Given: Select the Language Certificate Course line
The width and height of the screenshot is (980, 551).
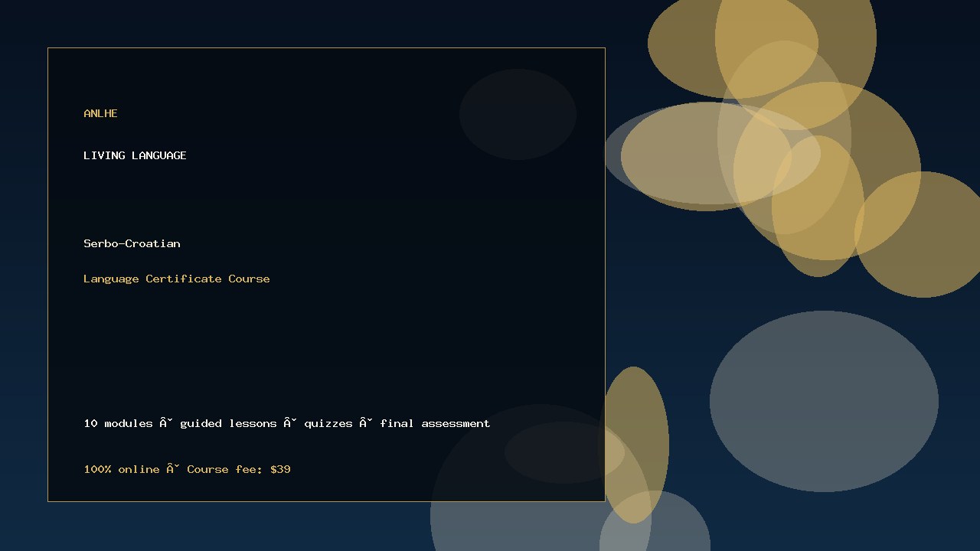Looking at the screenshot, I should tap(177, 279).
